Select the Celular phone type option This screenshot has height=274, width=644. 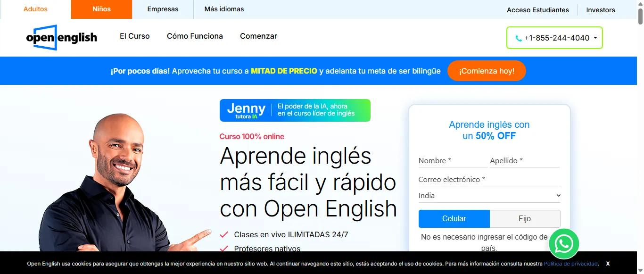coord(454,218)
